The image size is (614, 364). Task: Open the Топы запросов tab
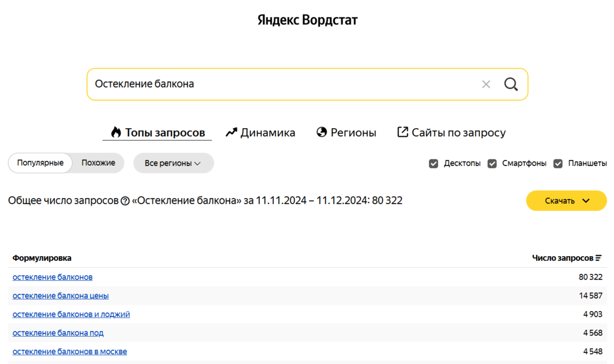[158, 133]
